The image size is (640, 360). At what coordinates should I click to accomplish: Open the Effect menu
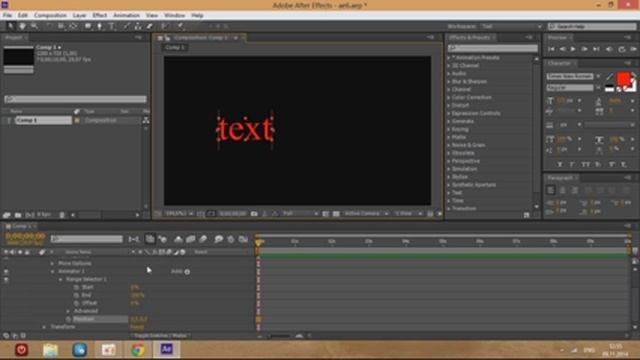coord(99,15)
